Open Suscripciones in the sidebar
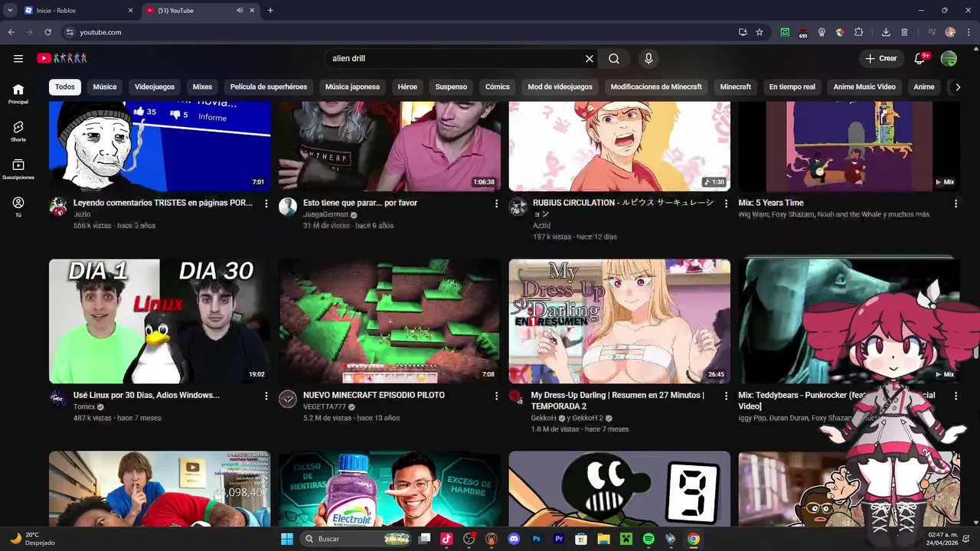The width and height of the screenshot is (980, 551). point(18,169)
